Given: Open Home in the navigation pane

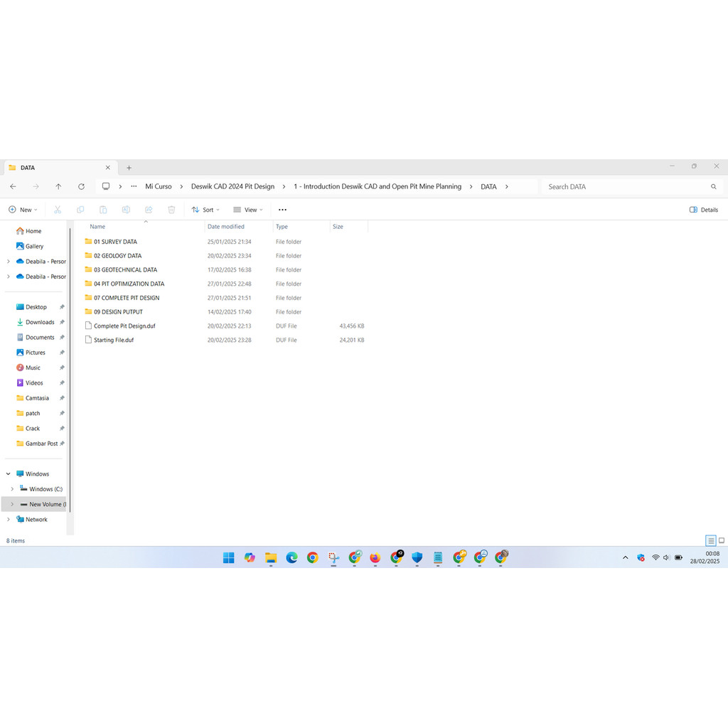Looking at the screenshot, I should 33,231.
